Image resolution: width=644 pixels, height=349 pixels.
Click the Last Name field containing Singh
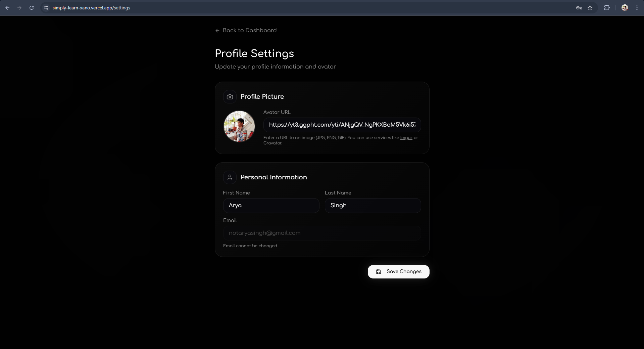click(373, 206)
